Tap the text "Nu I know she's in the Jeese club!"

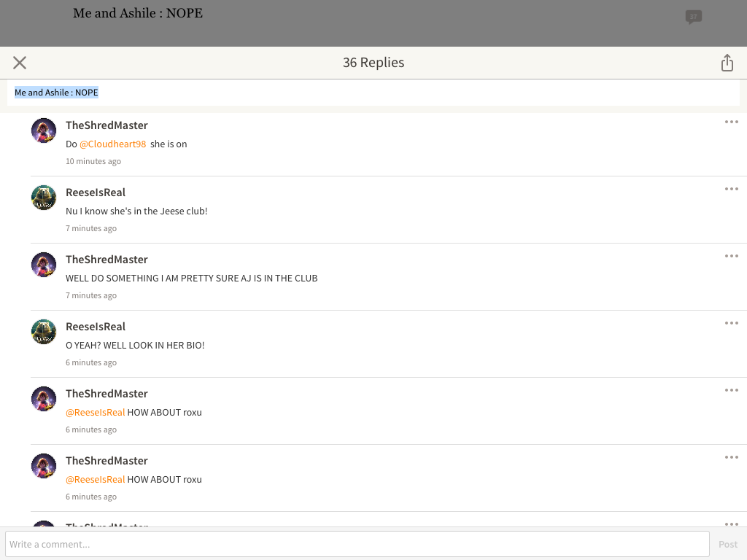pos(136,211)
